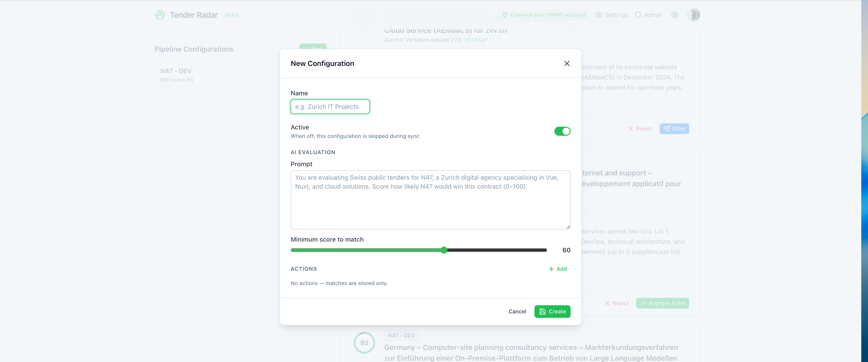This screenshot has width=868, height=362.
Task: Add a new action
Action: click(x=558, y=269)
